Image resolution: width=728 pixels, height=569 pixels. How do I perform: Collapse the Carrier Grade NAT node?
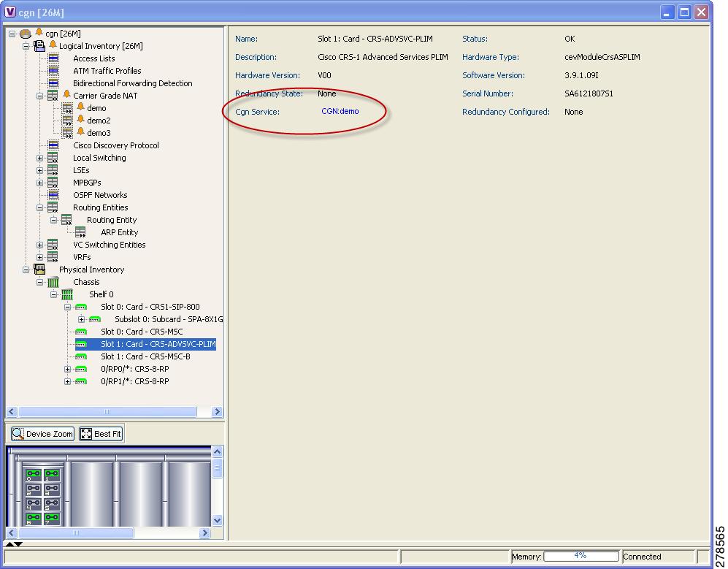(x=40, y=96)
